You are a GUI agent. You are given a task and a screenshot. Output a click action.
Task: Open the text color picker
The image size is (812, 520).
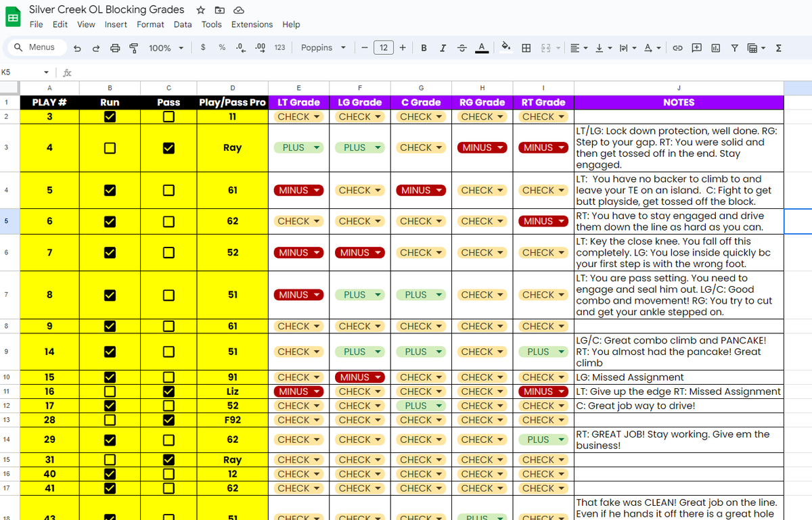[481, 48]
